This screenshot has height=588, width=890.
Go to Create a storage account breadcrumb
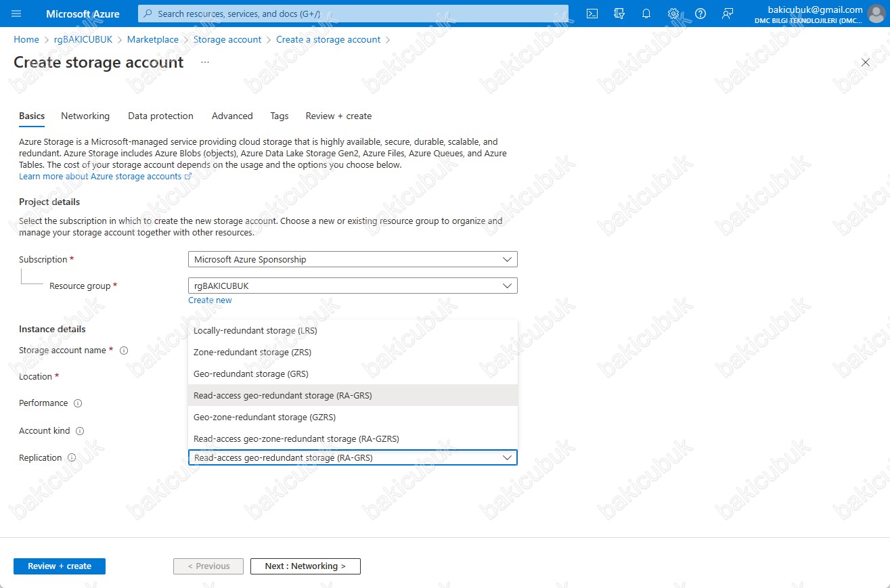[328, 40]
